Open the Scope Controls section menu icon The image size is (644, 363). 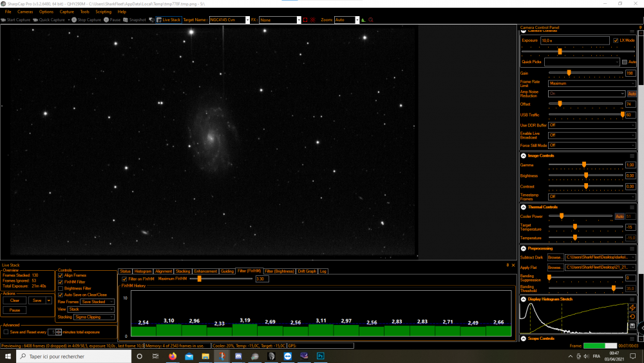pyautogui.click(x=632, y=338)
